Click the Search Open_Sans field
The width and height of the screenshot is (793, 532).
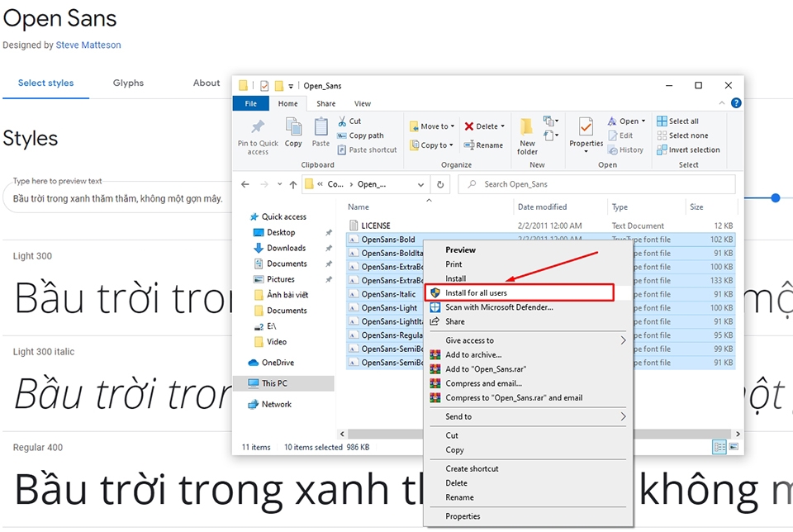(596, 184)
